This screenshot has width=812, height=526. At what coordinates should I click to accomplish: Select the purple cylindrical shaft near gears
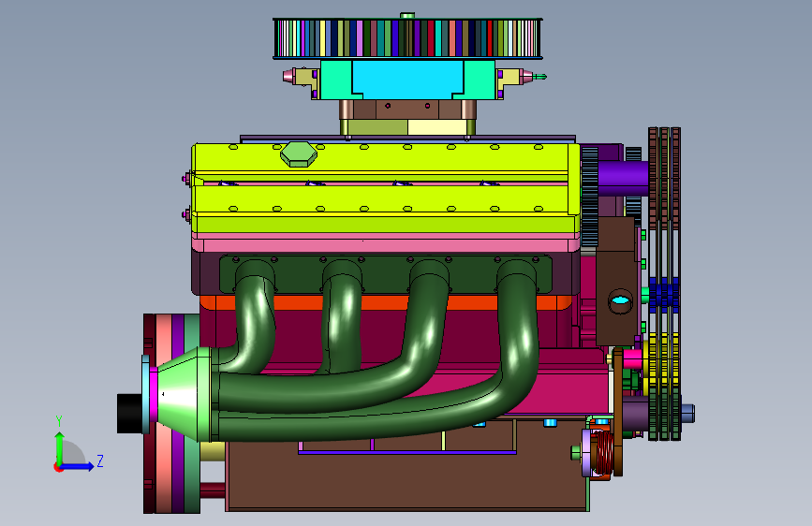[623, 178]
